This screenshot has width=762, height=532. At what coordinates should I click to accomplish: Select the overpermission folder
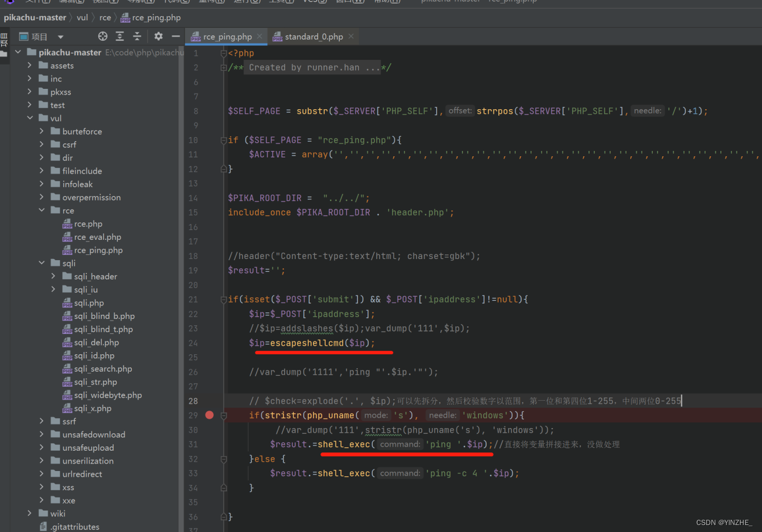[92, 197]
